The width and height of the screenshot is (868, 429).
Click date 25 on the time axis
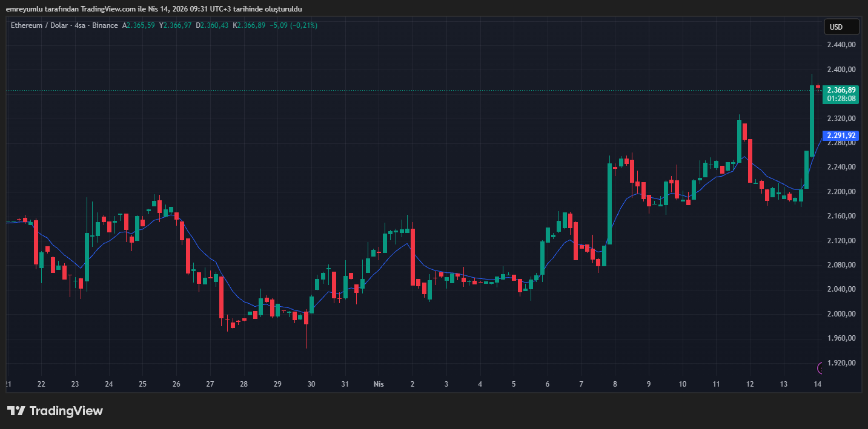(x=142, y=384)
